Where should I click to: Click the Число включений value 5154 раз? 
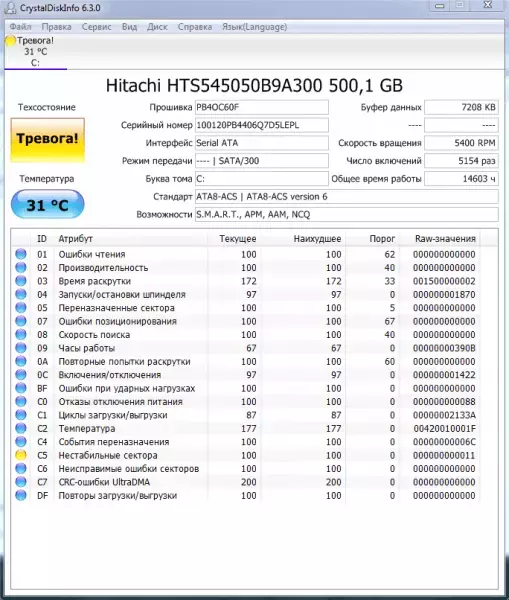point(462,161)
